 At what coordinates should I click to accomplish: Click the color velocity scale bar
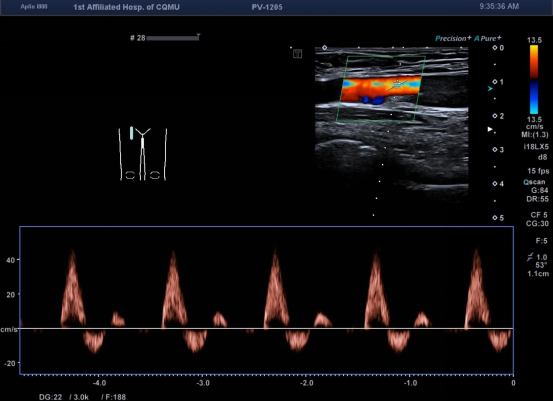pyautogui.click(x=534, y=80)
